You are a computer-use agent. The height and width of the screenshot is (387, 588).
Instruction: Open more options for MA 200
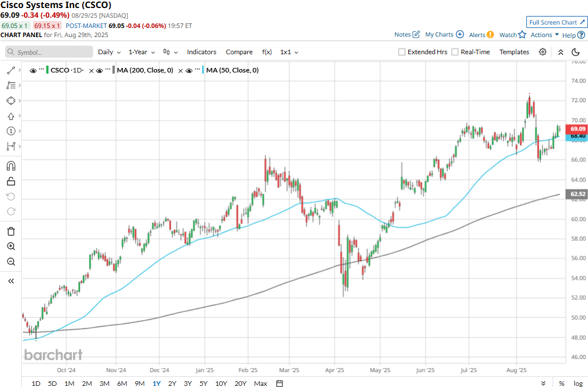coord(108,70)
